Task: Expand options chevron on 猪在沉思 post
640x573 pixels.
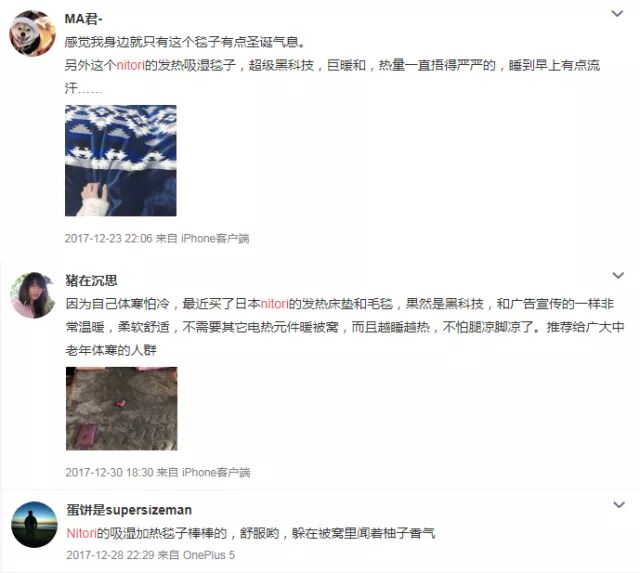Action: (618, 275)
